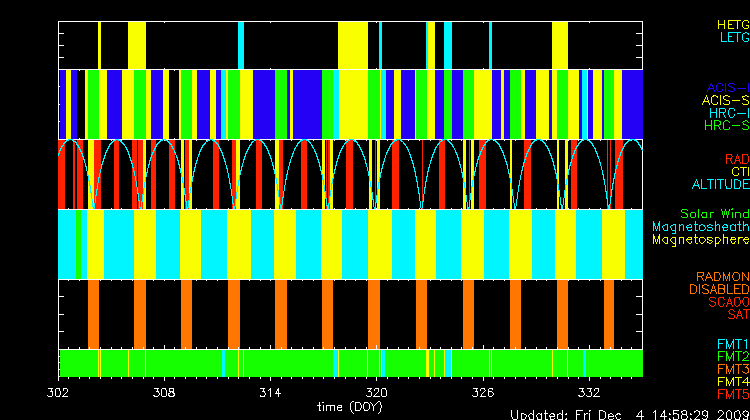Click the red RAD legend label

coord(736,159)
